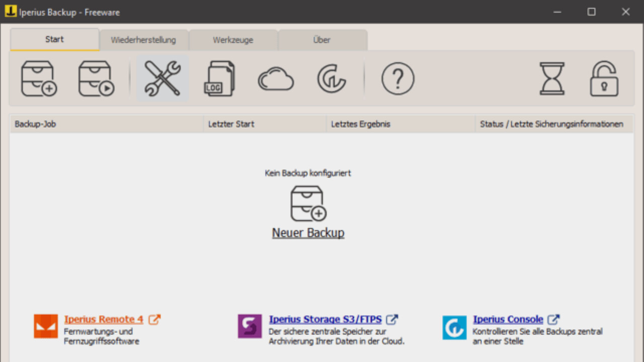View backup logs via the LOG icon

(x=219, y=78)
